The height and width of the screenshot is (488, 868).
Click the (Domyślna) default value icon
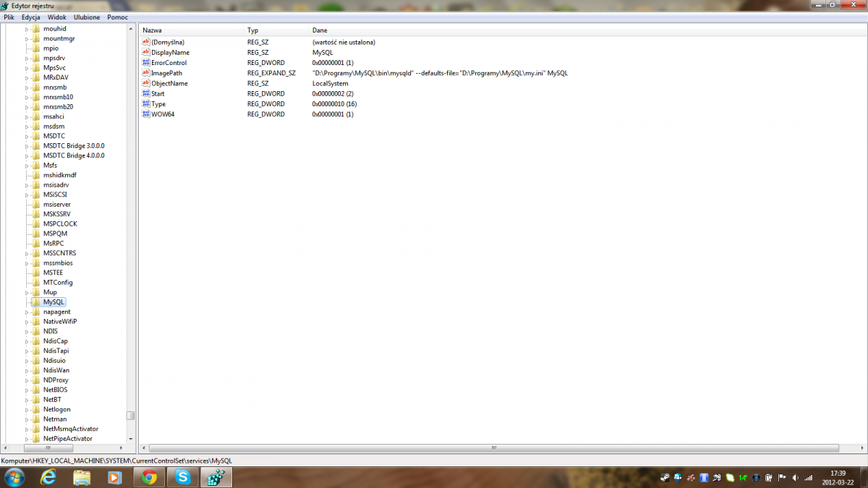(145, 43)
